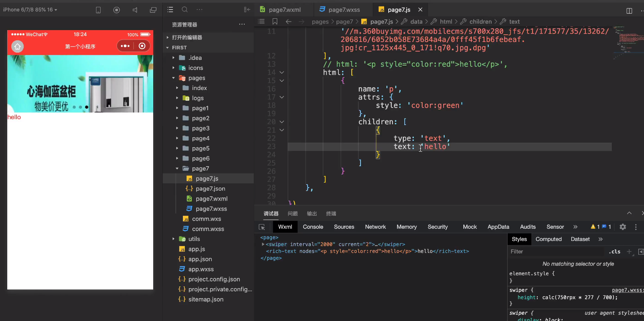The image size is (644, 321).
Task: Click the simulator record/stop icon
Action: point(117,10)
